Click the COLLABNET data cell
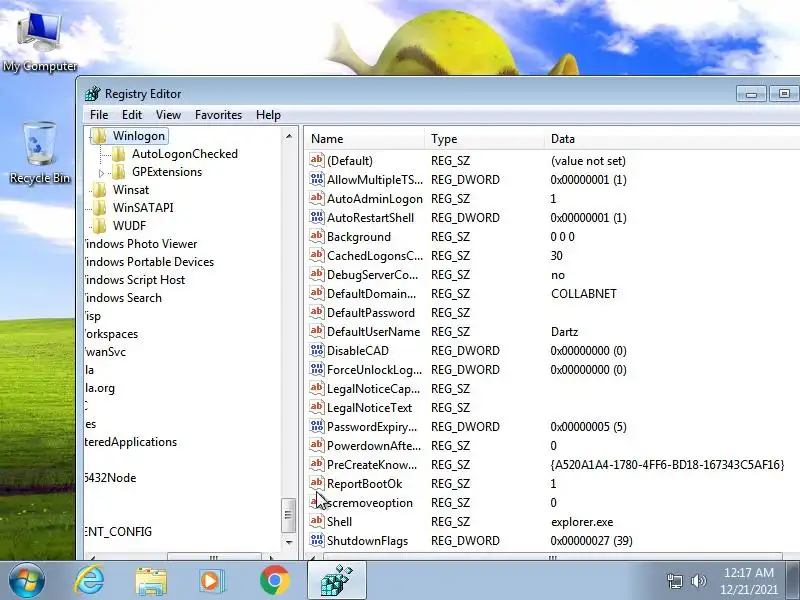Viewport: 800px width, 600px height. pyautogui.click(x=584, y=293)
